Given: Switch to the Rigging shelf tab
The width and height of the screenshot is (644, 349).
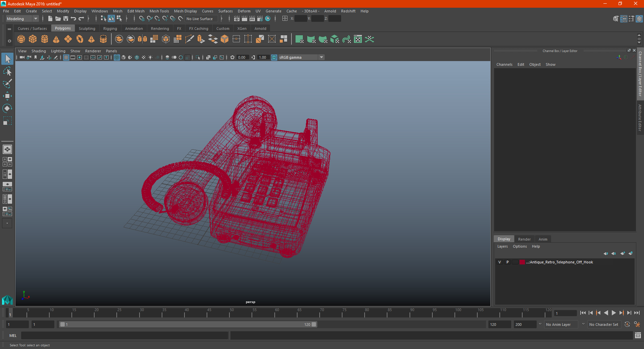Looking at the screenshot, I should tap(110, 29).
